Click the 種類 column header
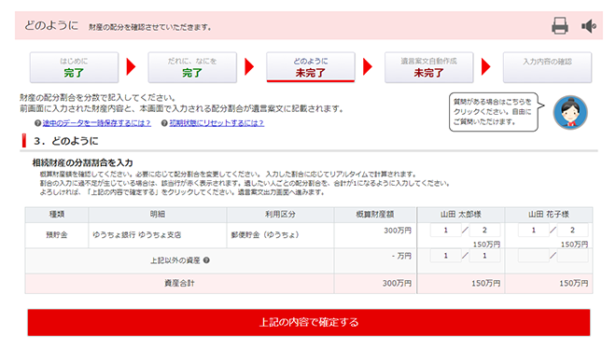Image resolution: width=616 pixels, height=364 pixels. coord(57,215)
